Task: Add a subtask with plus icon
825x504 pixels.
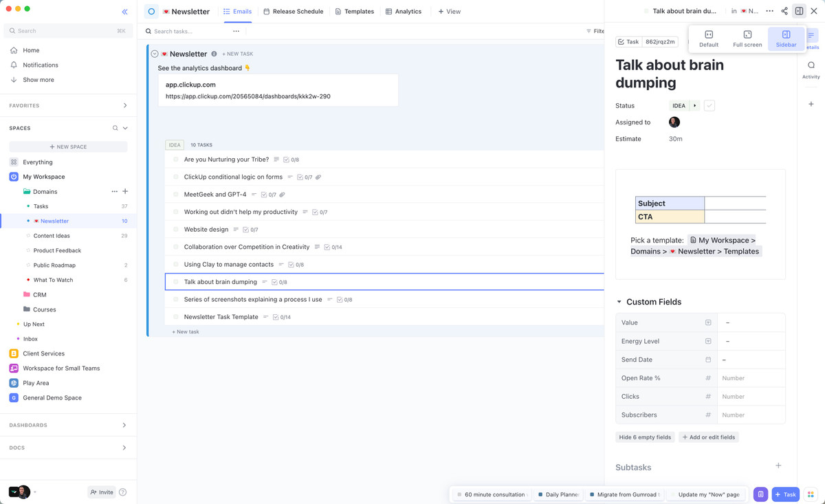Action: coord(778,466)
